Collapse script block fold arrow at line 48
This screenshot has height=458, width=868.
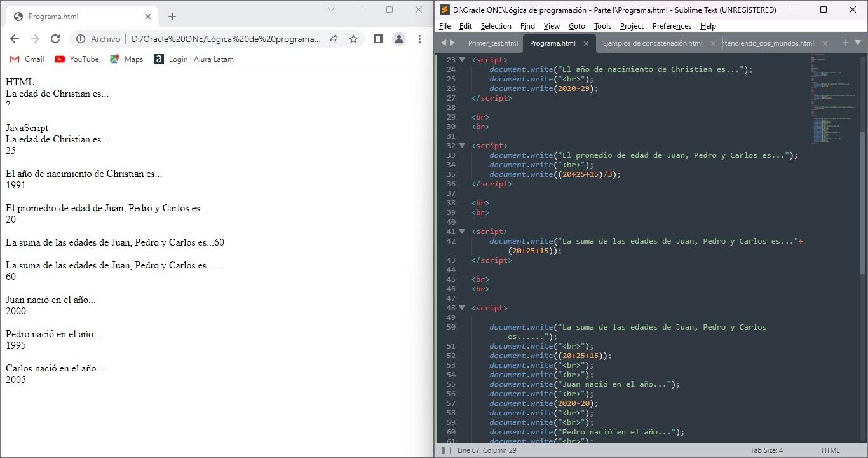[462, 308]
